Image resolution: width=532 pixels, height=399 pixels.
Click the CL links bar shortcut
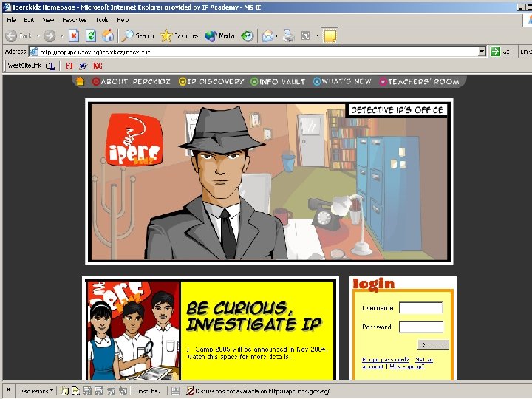pyautogui.click(x=50, y=66)
